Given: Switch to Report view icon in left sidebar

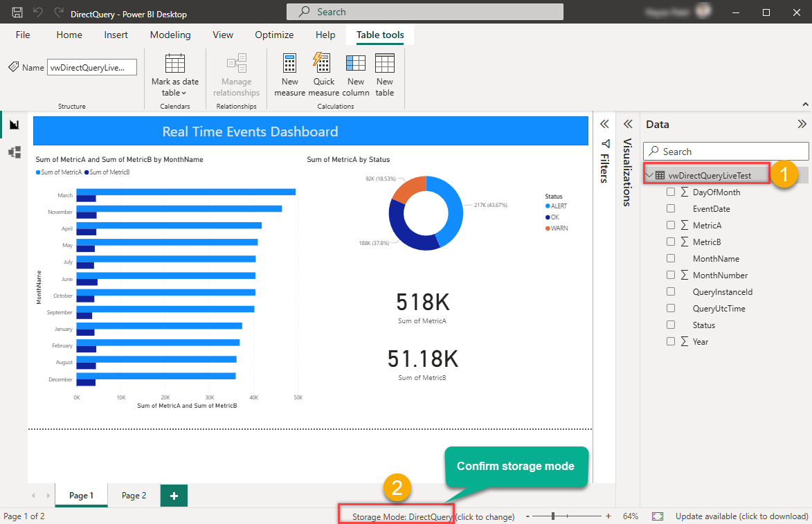Looking at the screenshot, I should [14, 125].
